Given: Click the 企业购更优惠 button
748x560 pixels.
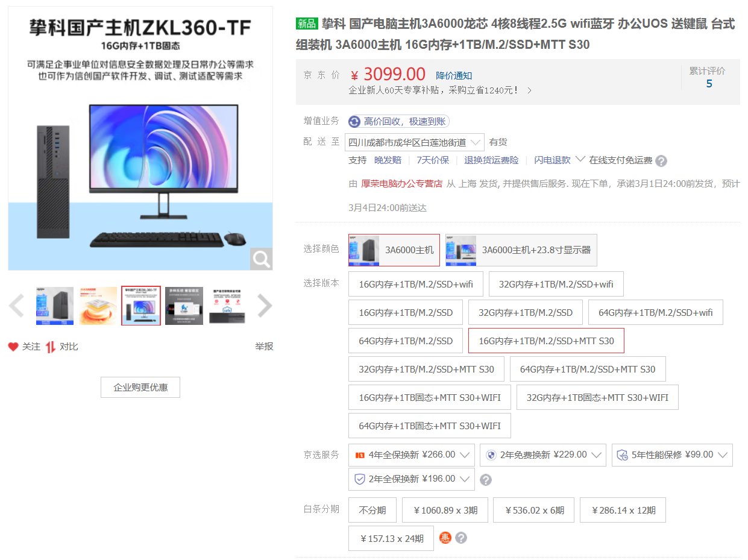Looking at the screenshot, I should pos(140,388).
